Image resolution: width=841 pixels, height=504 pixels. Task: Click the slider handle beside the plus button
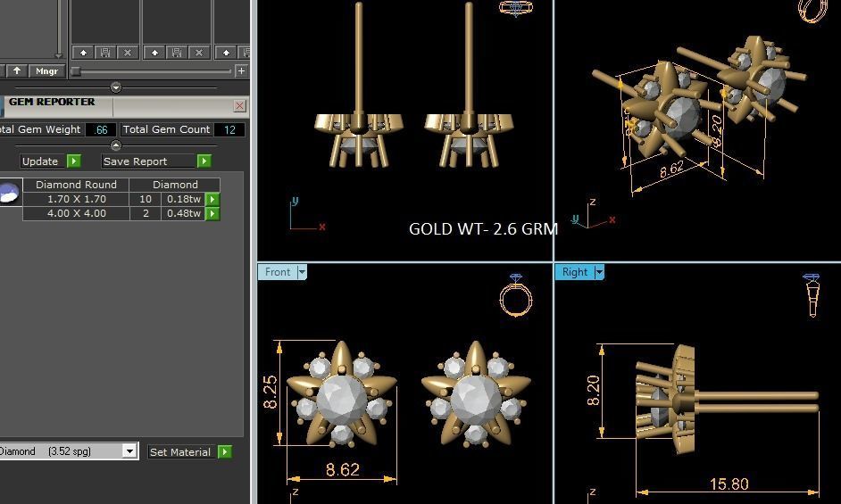pos(76,70)
